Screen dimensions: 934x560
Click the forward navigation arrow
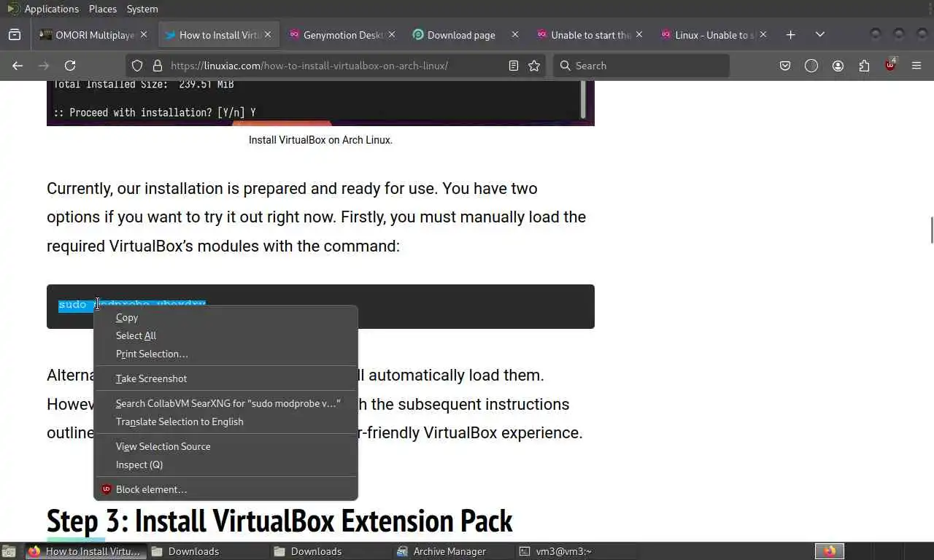(x=44, y=66)
